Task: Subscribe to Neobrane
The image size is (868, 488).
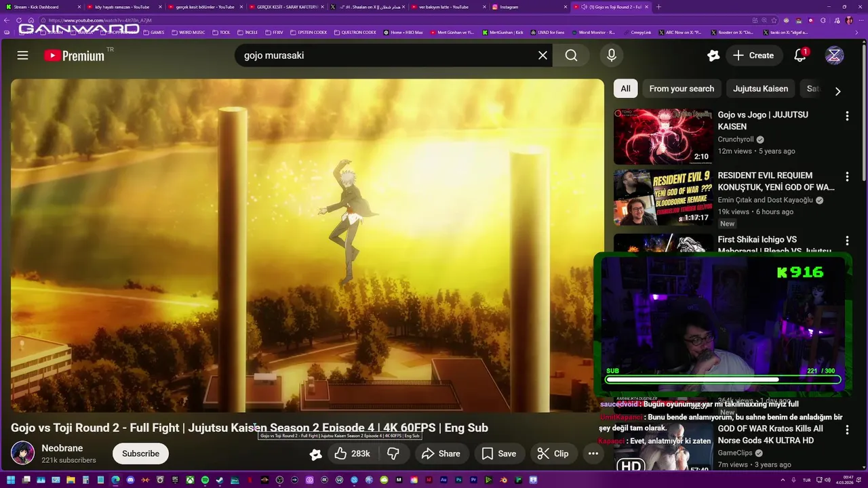Action: (140, 453)
